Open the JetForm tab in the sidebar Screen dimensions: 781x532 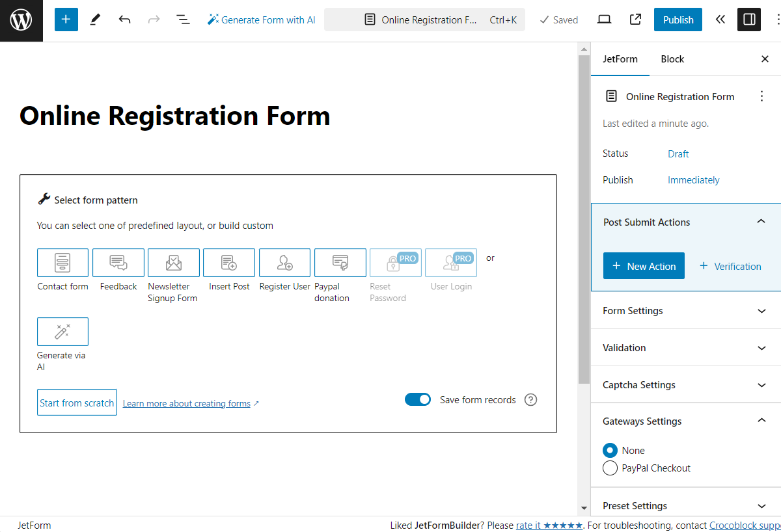point(620,59)
